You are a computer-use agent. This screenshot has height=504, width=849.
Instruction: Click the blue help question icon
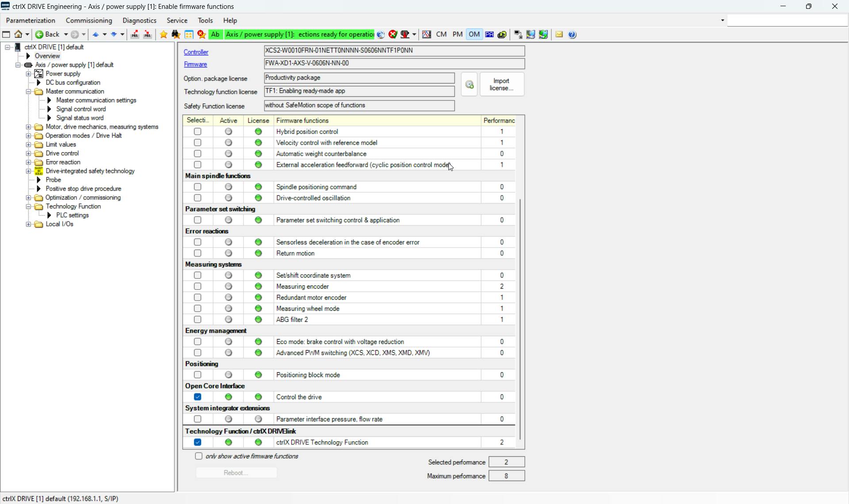[x=572, y=34]
